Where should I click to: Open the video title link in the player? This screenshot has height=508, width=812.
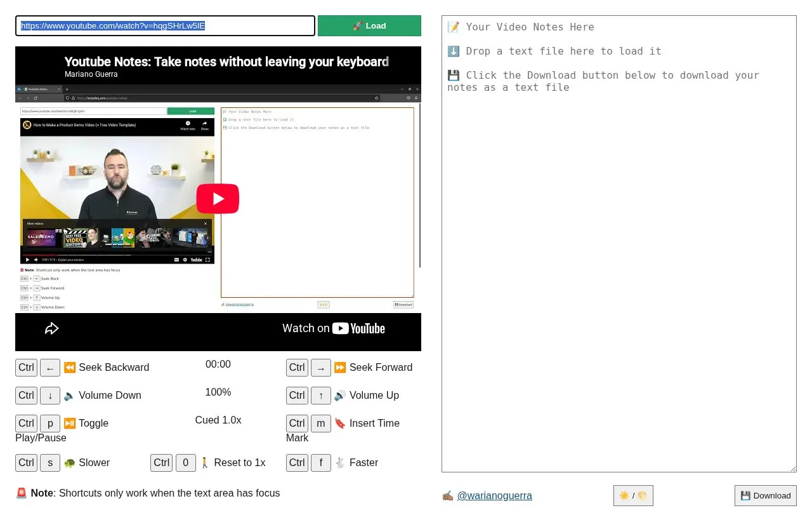(226, 62)
